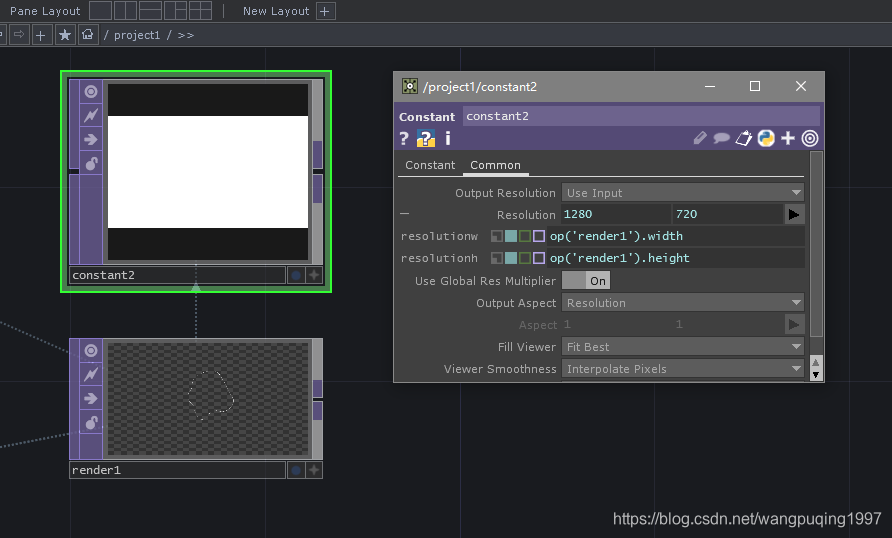Open the Fill Viewer dropdown
The width and height of the screenshot is (892, 538).
683,346
